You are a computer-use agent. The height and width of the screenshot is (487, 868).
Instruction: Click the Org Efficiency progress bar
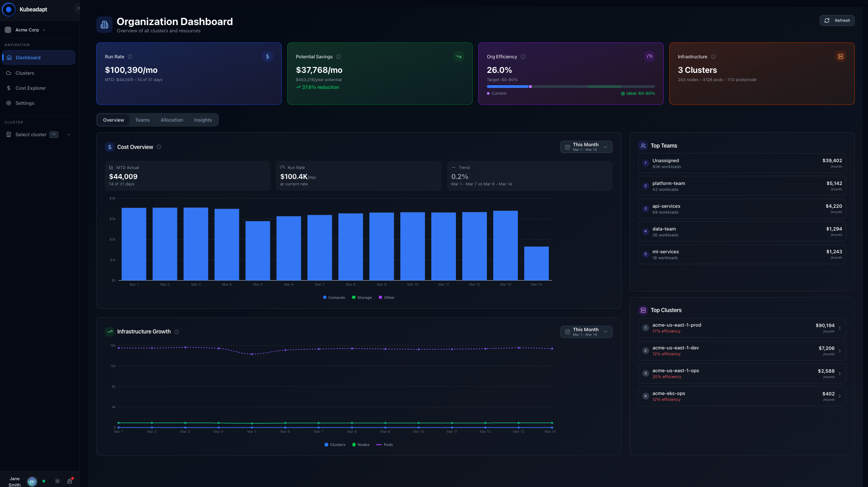tap(570, 86)
